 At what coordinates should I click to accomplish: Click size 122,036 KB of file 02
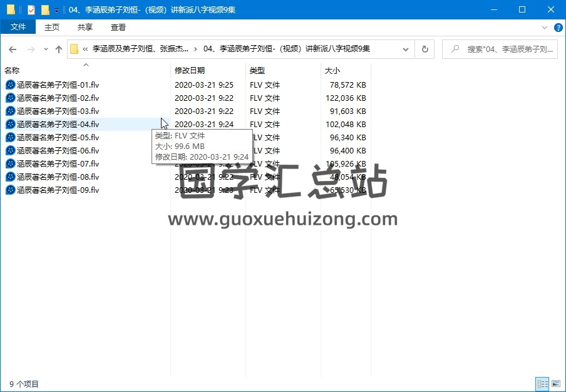pos(346,98)
